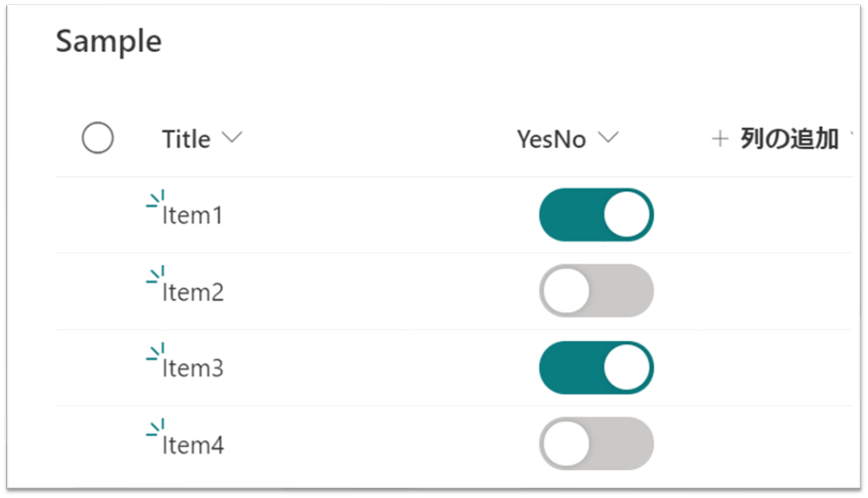This screenshot has height=498, width=868.
Task: Expand the Title column chevron menu
Action: point(232,137)
